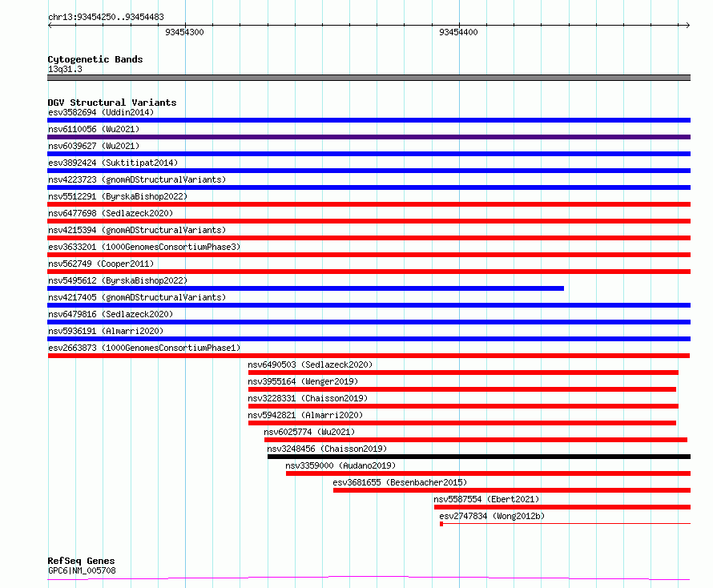Screen dimensions: 713x588
Task: Select the 13q31.3 band label
Action: click(65, 69)
